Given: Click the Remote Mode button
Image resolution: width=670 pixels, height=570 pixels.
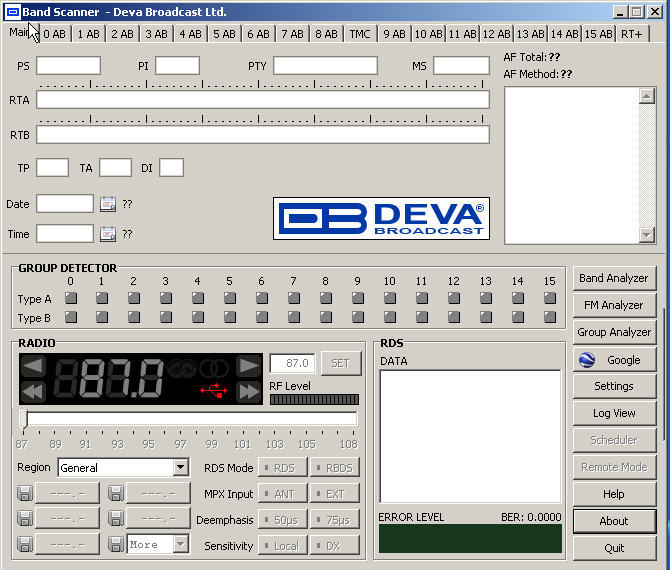Looking at the screenshot, I should click(614, 467).
